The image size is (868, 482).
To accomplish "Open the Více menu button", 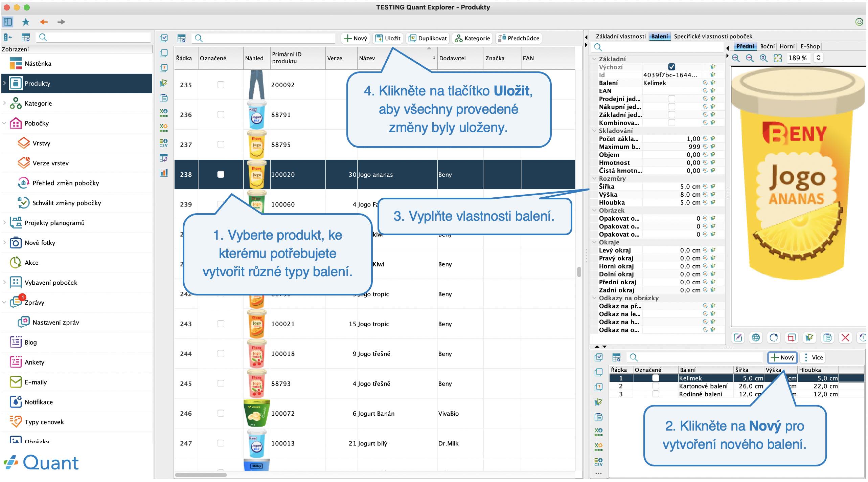I will tap(813, 357).
